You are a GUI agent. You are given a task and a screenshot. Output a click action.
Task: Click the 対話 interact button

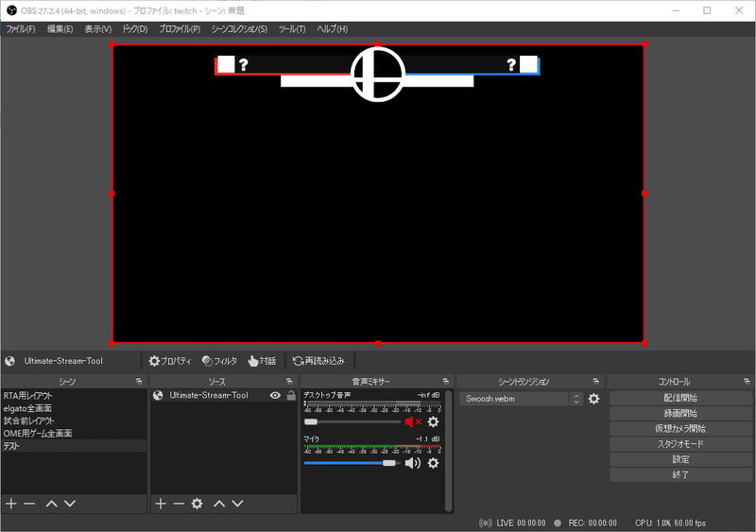coord(262,361)
